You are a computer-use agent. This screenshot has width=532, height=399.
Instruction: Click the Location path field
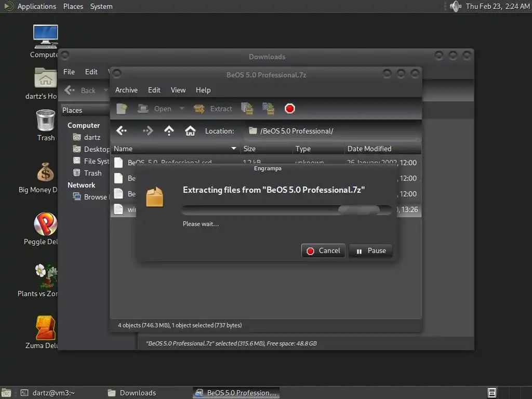click(x=332, y=131)
